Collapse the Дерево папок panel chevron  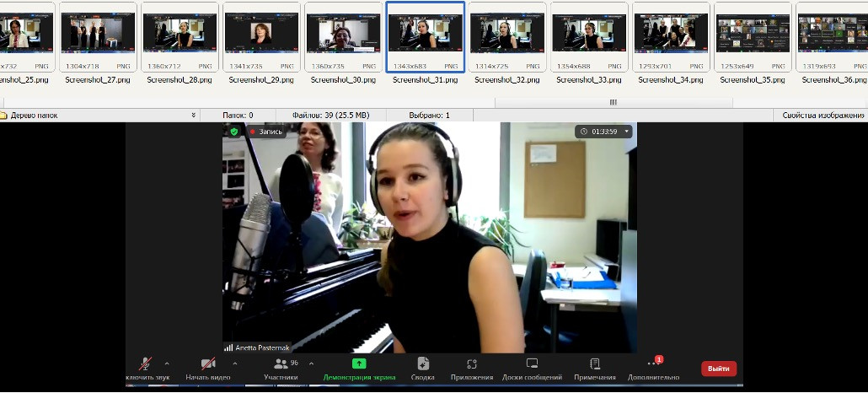point(193,116)
